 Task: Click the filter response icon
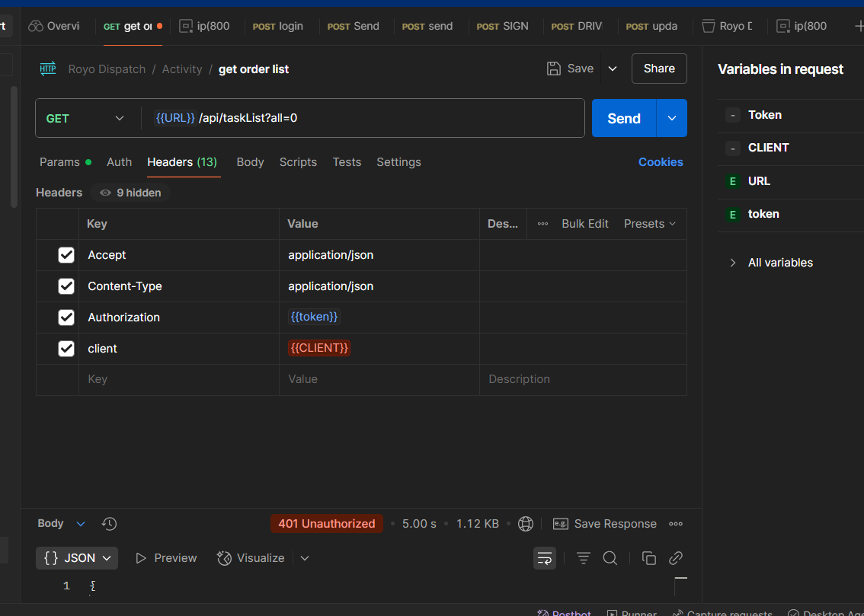pos(584,558)
